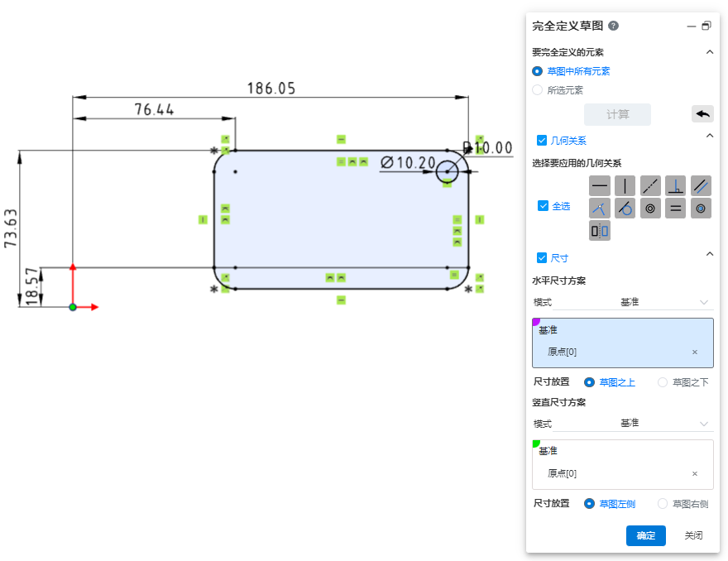The width and height of the screenshot is (728, 561).
Task: Toggle the parallel relation icon
Action: coord(702,186)
